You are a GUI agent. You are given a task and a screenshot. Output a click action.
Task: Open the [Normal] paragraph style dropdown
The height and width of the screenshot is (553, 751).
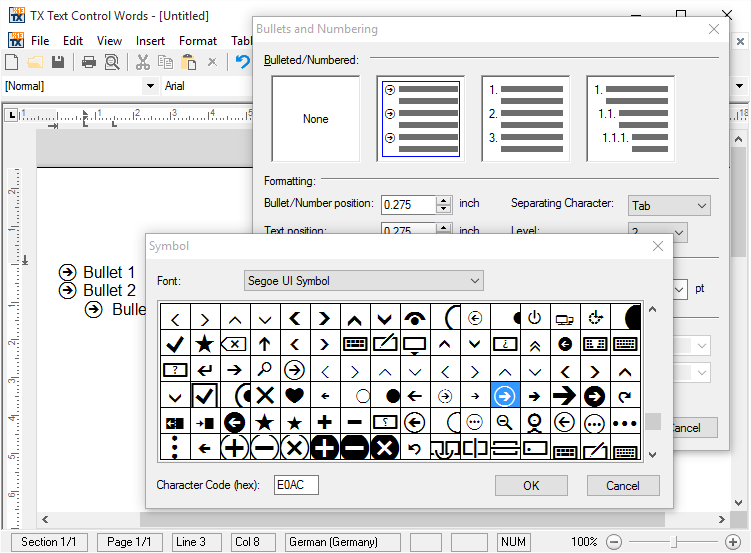point(80,86)
